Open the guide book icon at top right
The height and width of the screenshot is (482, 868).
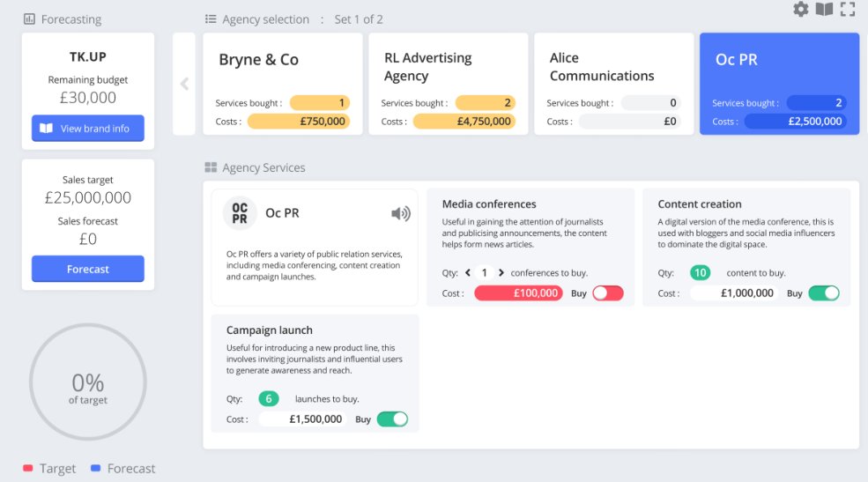(824, 9)
